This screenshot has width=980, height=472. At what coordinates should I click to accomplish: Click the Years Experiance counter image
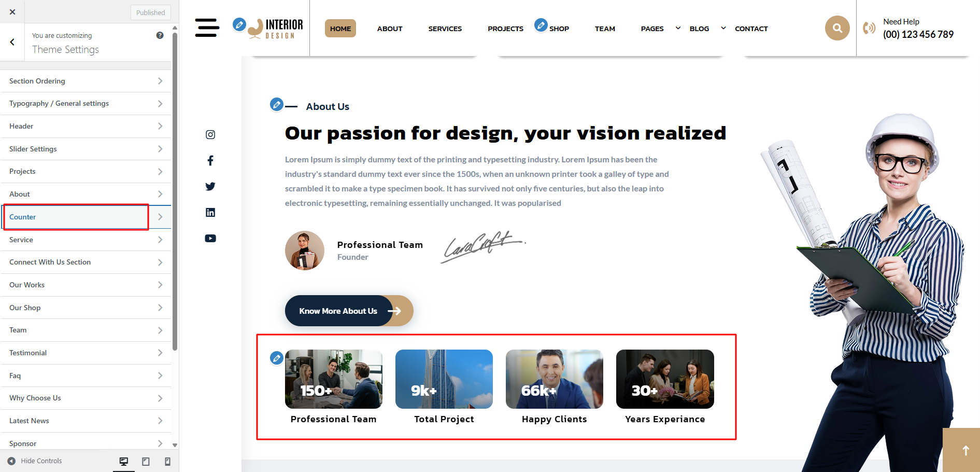[665, 379]
